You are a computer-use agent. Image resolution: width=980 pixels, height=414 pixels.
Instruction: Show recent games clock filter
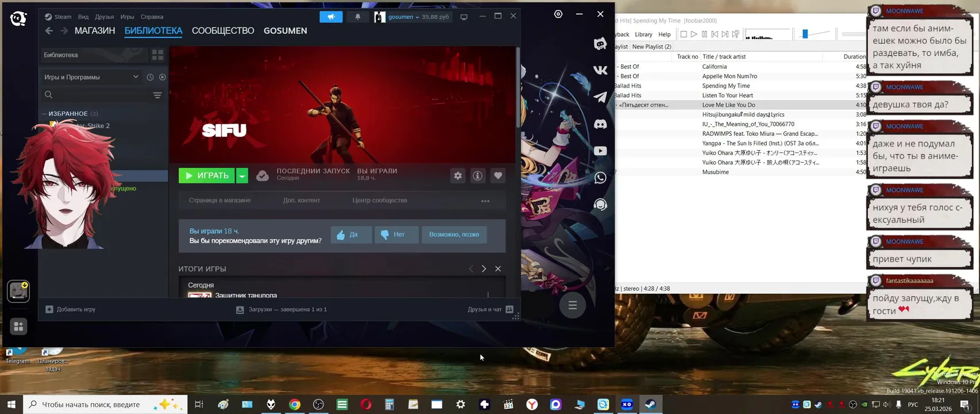150,77
